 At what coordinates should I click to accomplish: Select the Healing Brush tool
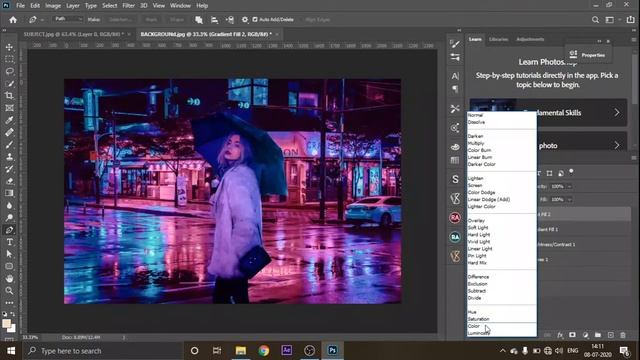[9, 133]
